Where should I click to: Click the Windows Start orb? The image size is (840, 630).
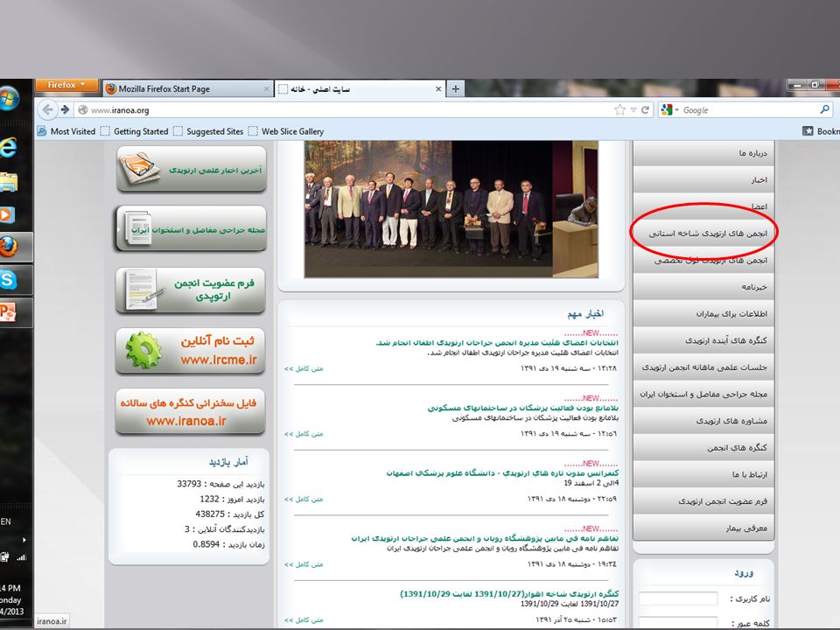click(9, 99)
